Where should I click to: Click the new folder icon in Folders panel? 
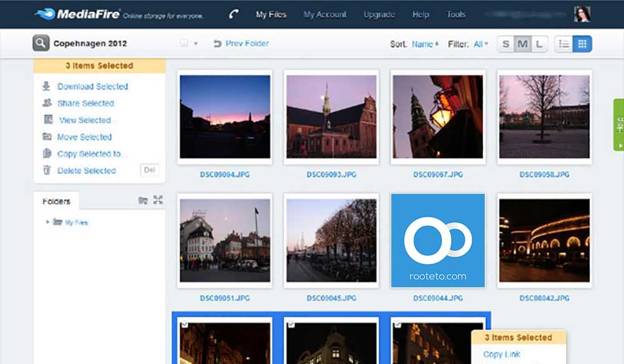coord(143,200)
